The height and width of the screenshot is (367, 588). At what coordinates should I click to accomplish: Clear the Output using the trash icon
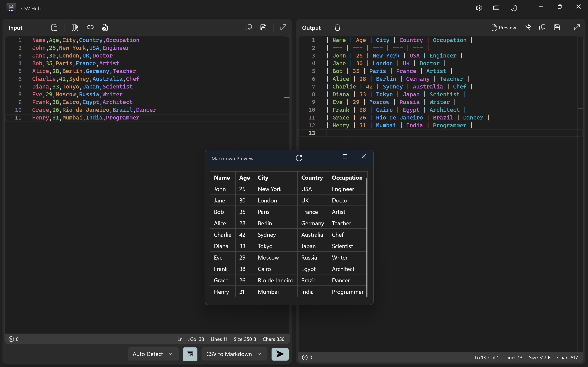coord(337,27)
